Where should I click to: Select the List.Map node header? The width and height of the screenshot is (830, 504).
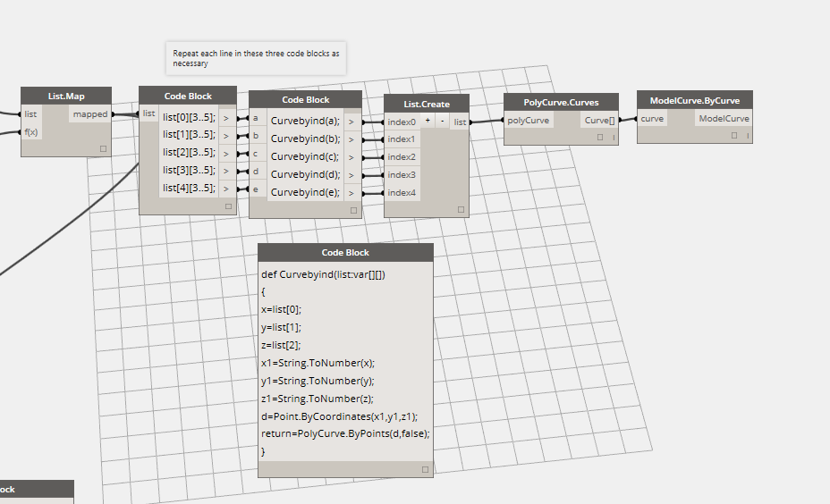(66, 96)
